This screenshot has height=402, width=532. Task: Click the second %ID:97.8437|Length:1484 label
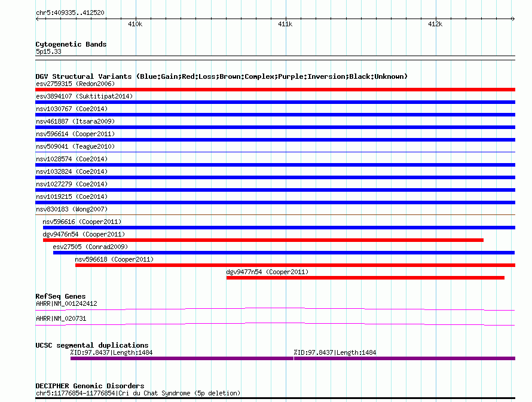(x=335, y=352)
